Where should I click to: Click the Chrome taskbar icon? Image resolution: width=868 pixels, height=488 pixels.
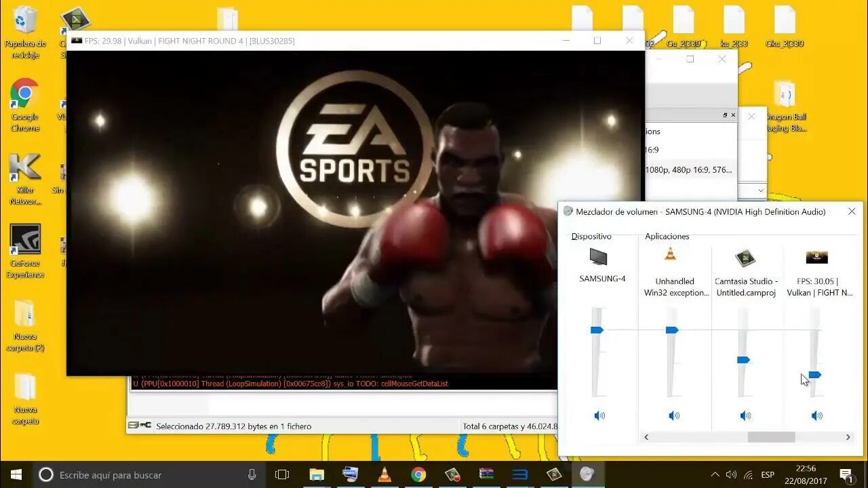pos(418,474)
